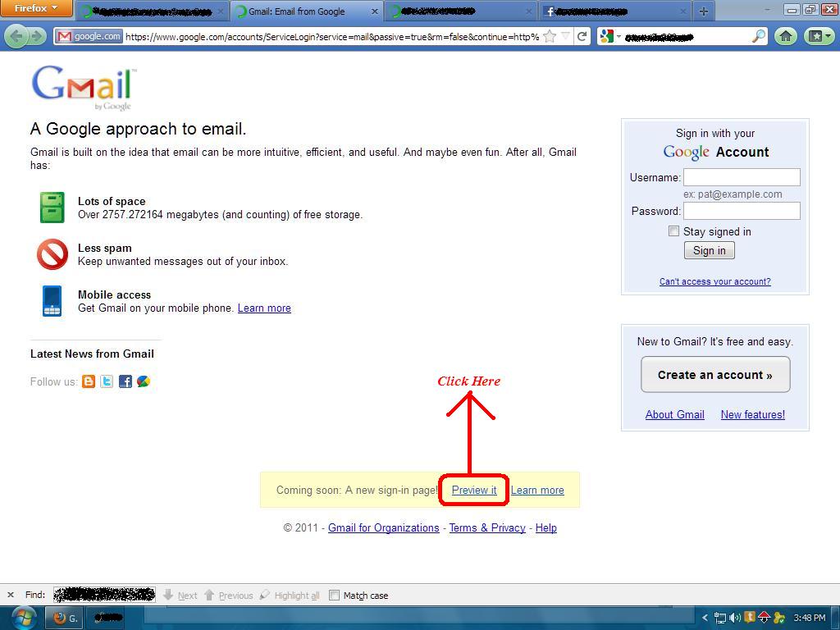Viewport: 840px width, 630px height.
Task: Click Preview it link
Action: [x=474, y=491]
